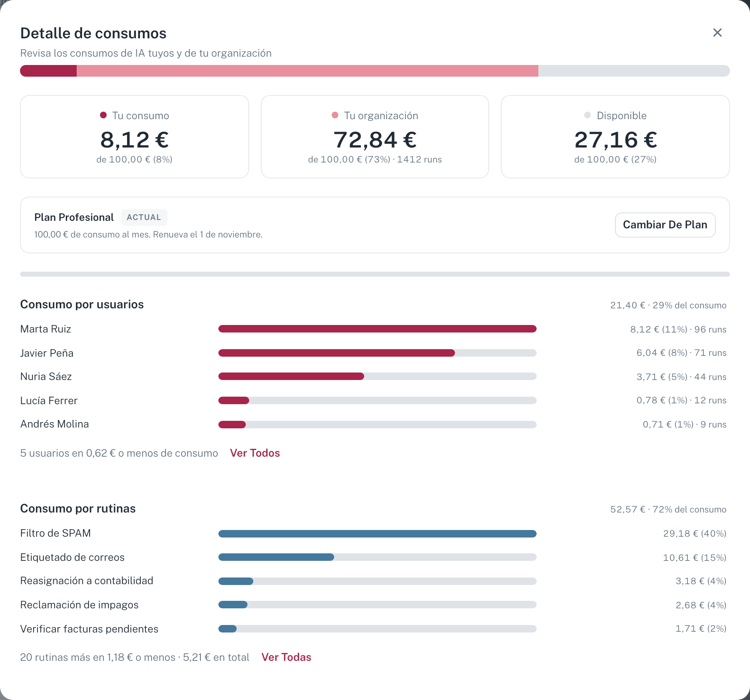This screenshot has height=700, width=750.
Task: Click the Verificar facturas pendientes usage bar
Action: click(377, 629)
